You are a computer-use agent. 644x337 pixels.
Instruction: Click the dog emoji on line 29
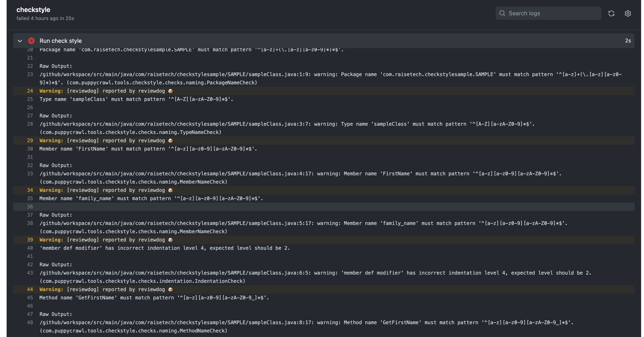click(171, 140)
